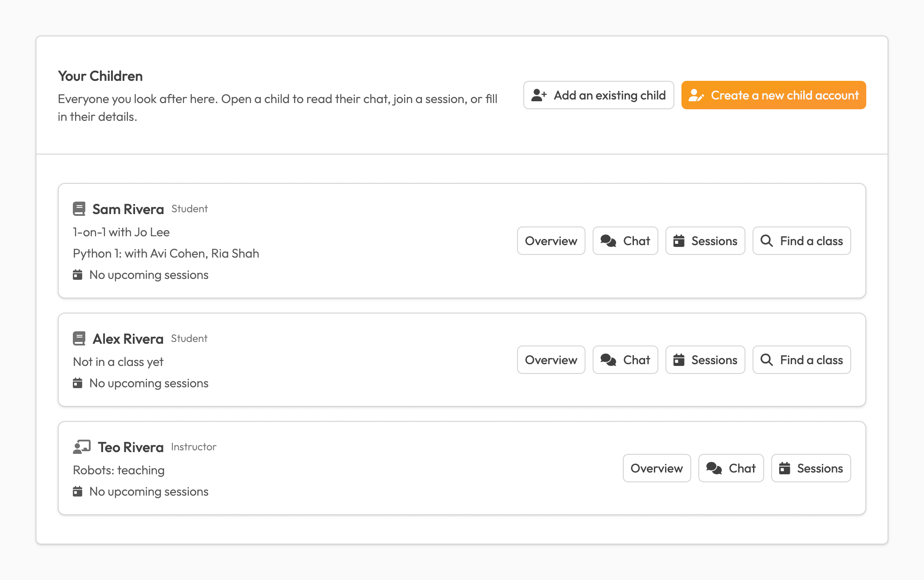This screenshot has height=580, width=924.
Task: View Sam Rivera's Sessions
Action: 705,241
